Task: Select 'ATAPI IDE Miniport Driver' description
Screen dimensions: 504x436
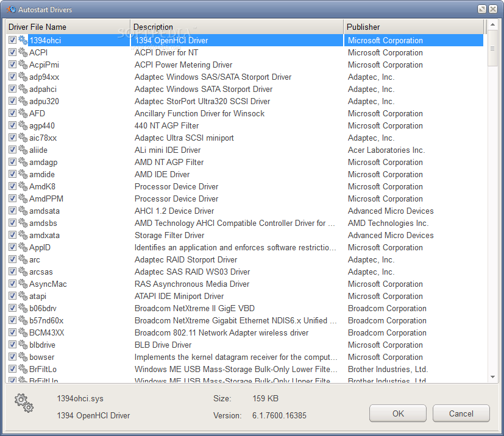Action: tap(179, 296)
